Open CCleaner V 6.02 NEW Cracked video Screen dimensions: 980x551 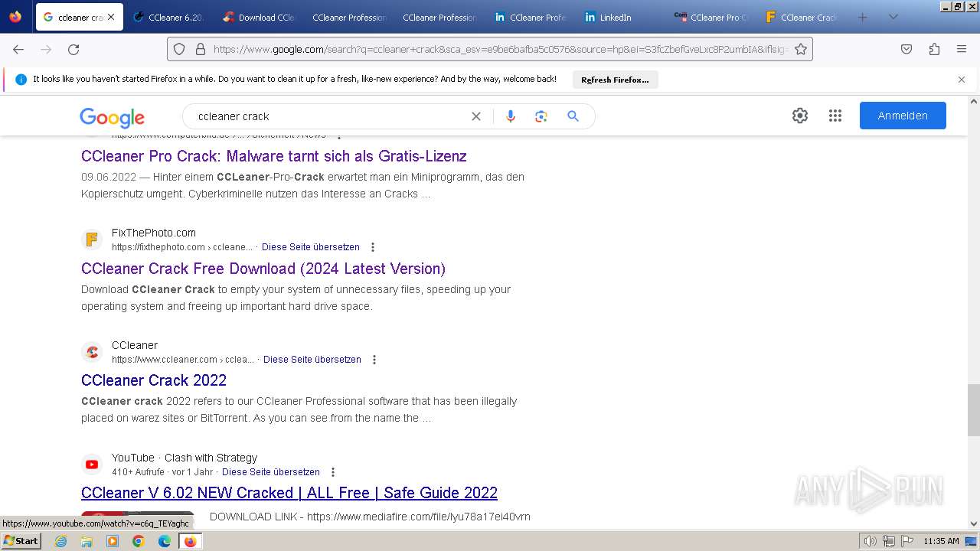pyautogui.click(x=289, y=493)
